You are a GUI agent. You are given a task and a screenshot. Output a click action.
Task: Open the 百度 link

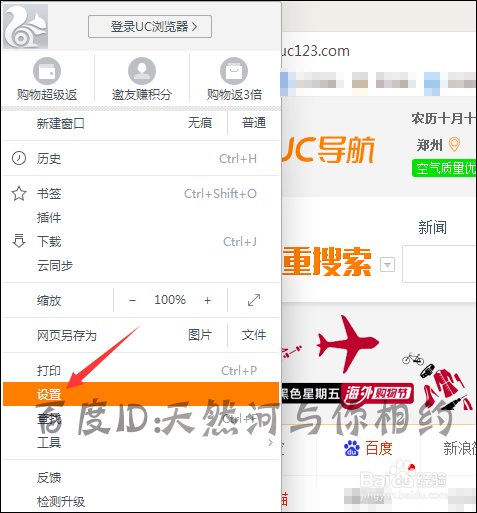click(379, 448)
